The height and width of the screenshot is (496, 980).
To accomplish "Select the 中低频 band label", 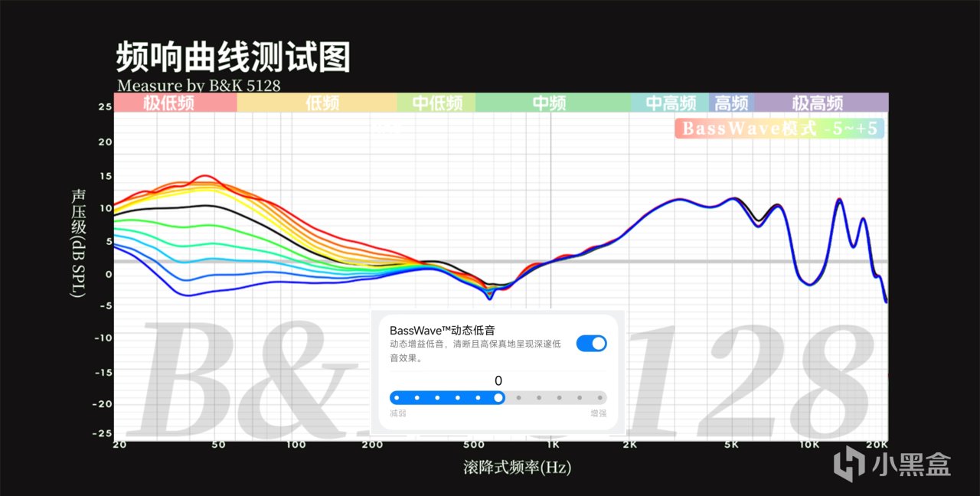I will click(x=437, y=103).
